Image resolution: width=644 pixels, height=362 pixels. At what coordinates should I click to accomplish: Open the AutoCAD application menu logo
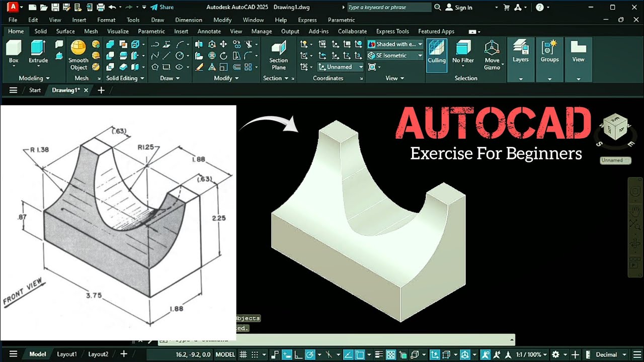pyautogui.click(x=13, y=7)
